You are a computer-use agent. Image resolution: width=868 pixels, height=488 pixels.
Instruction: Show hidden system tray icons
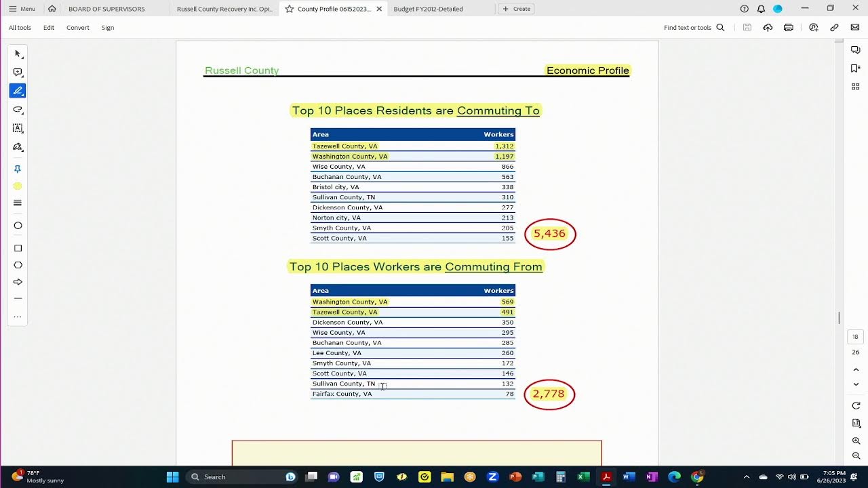[746, 477]
